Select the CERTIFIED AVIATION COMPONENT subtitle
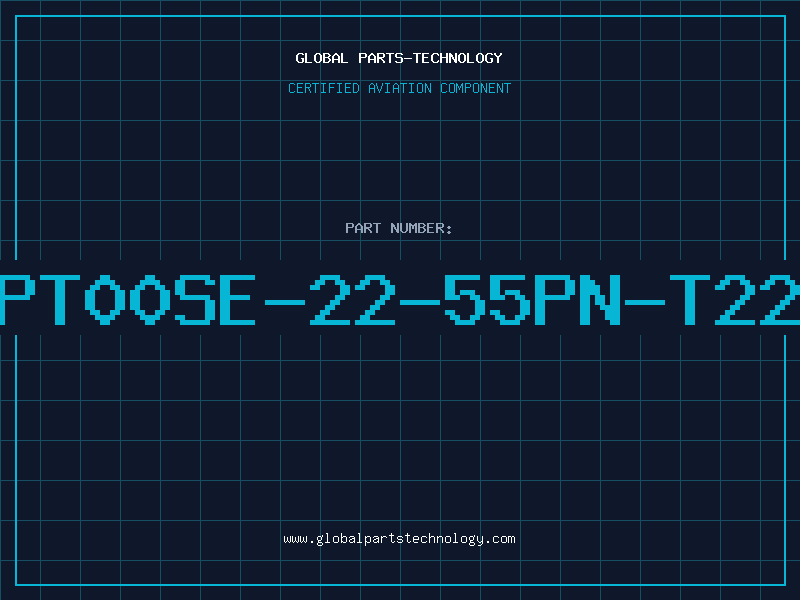Image resolution: width=800 pixels, height=600 pixels. pos(399,88)
